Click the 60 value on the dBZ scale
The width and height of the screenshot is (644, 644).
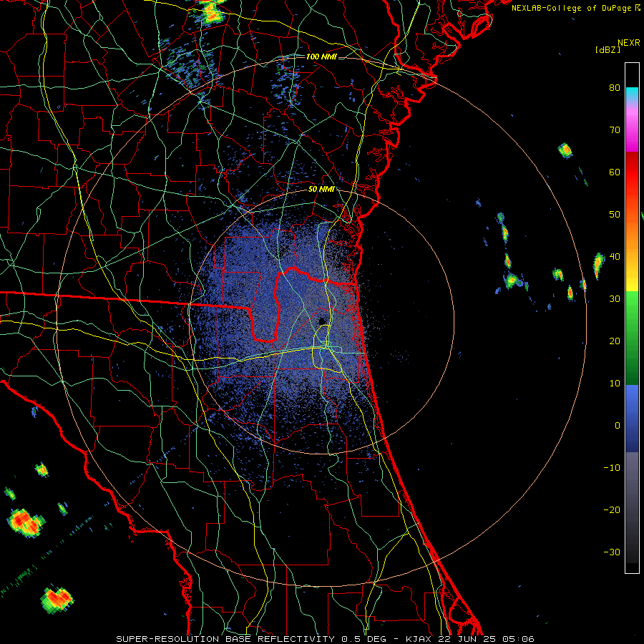coord(615,172)
